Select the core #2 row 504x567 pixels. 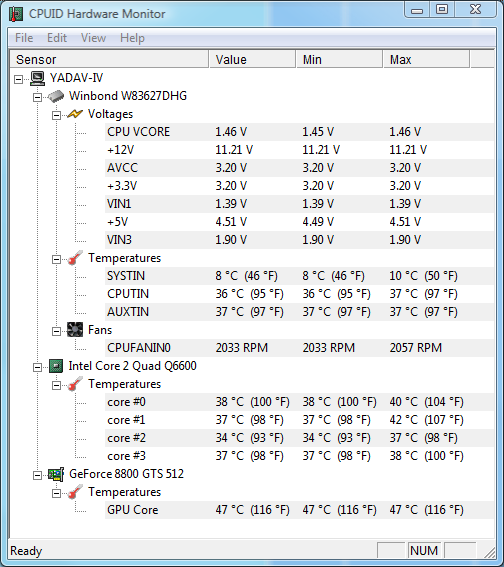299,438
